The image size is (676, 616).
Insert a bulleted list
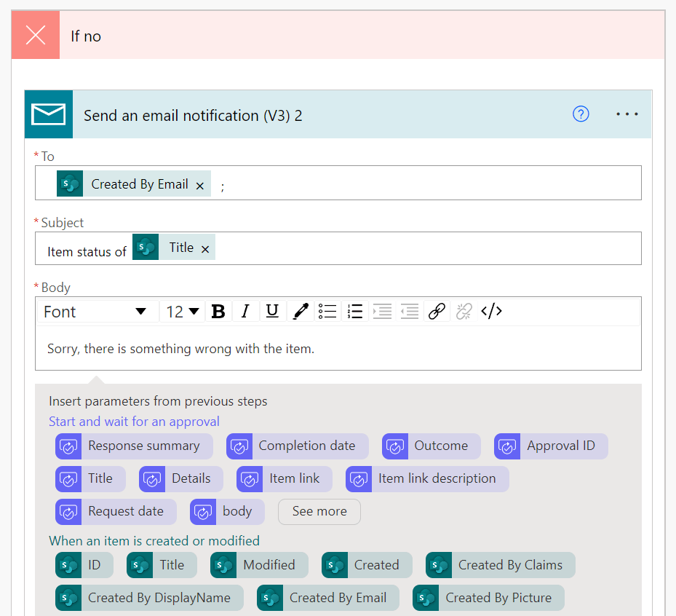(327, 312)
